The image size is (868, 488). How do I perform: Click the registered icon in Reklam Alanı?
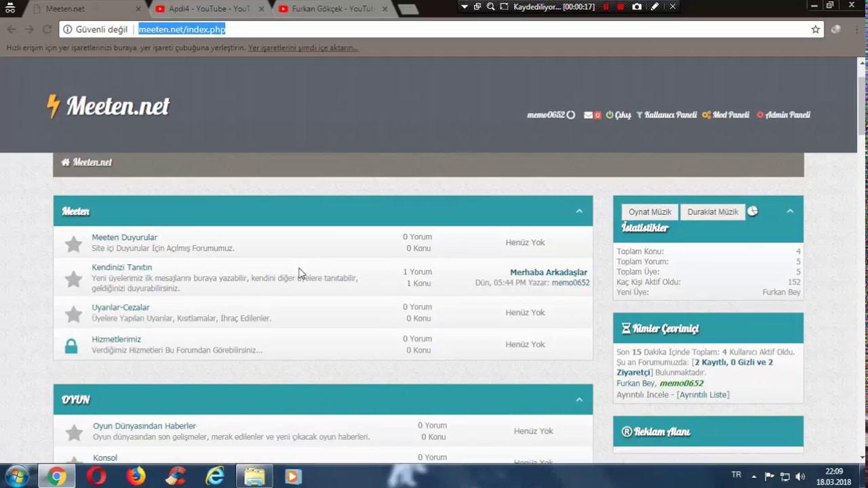627,431
